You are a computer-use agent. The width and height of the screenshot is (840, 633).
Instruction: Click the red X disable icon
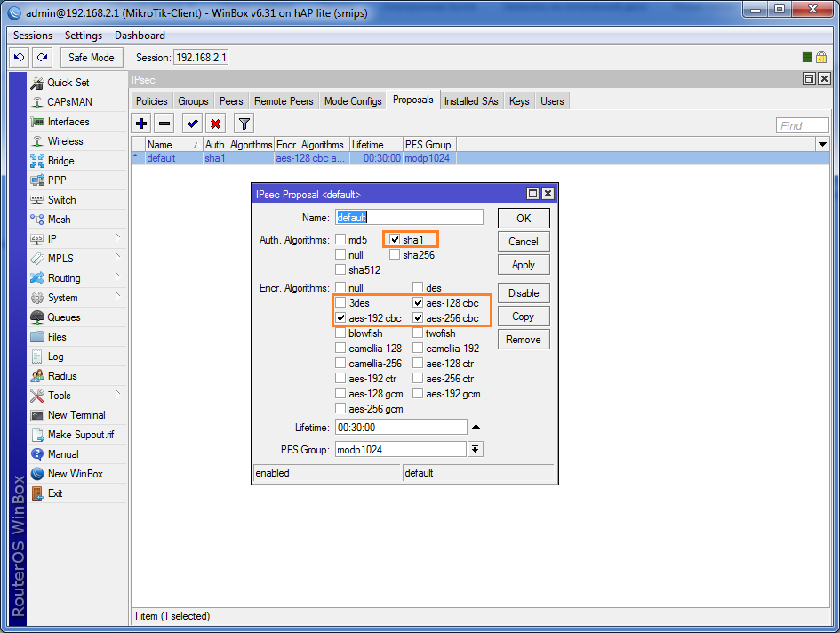tap(215, 124)
